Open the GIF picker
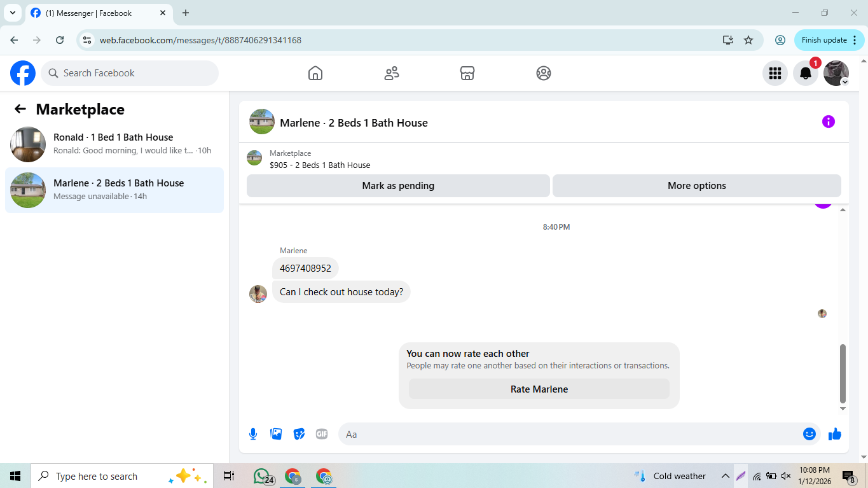 point(322,434)
